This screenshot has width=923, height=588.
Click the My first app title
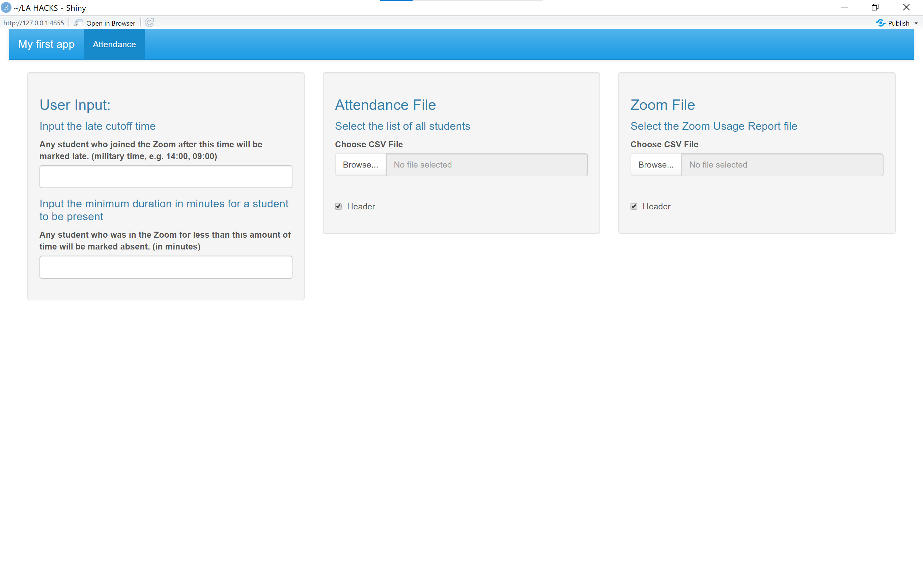tap(46, 45)
